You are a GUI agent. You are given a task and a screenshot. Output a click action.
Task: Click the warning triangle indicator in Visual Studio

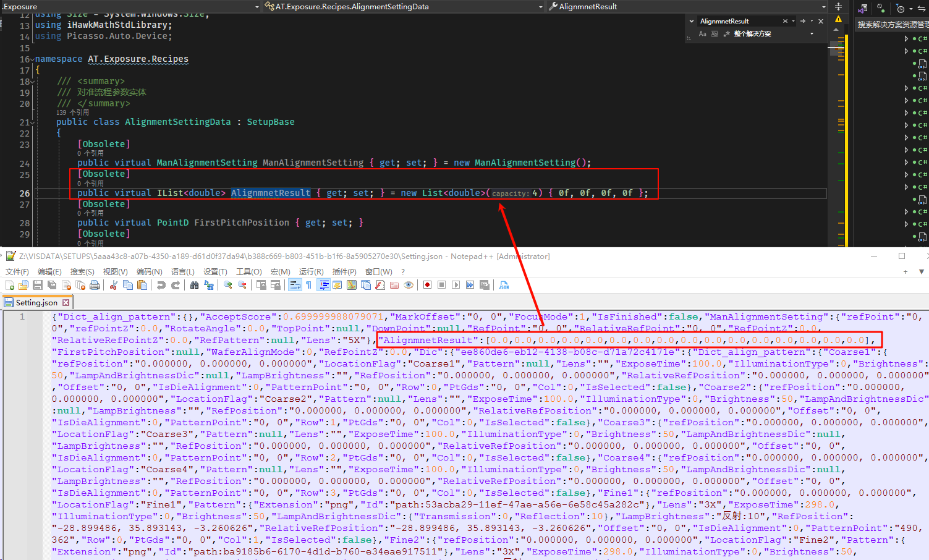tap(838, 19)
